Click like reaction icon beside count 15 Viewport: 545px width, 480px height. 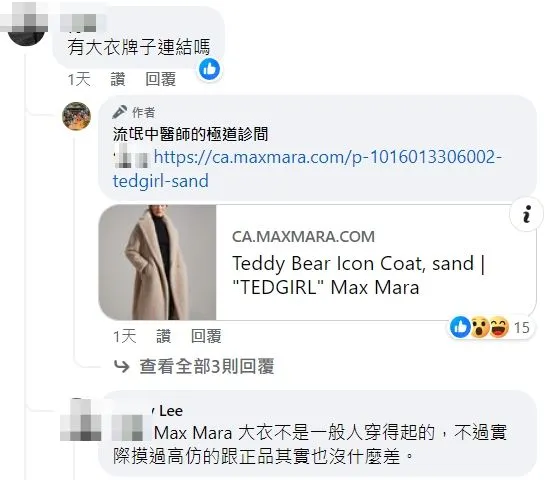[x=460, y=327]
